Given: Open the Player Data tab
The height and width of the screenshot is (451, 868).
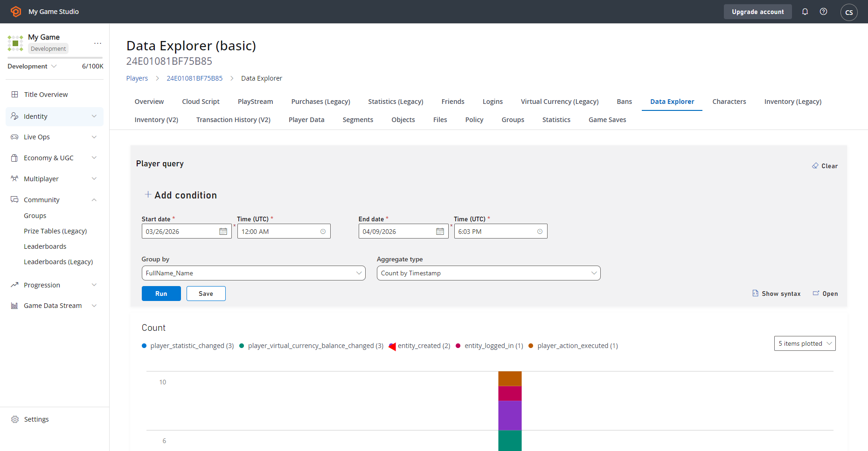Looking at the screenshot, I should [306, 120].
